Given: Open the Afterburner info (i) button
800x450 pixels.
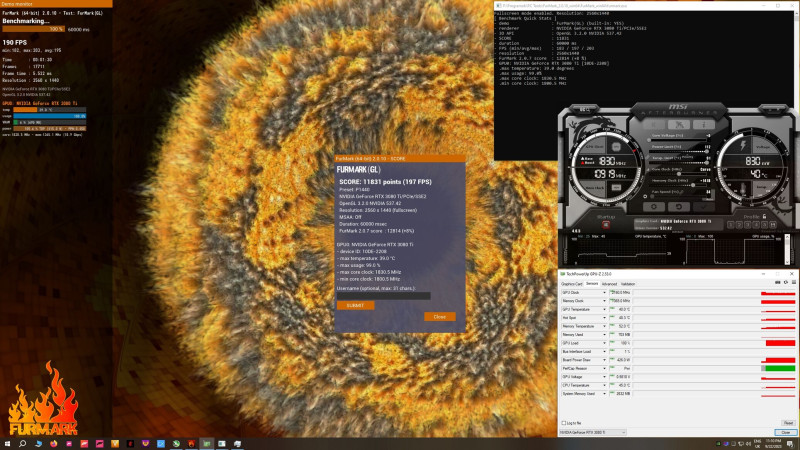Looking at the screenshot, I should click(x=703, y=124).
